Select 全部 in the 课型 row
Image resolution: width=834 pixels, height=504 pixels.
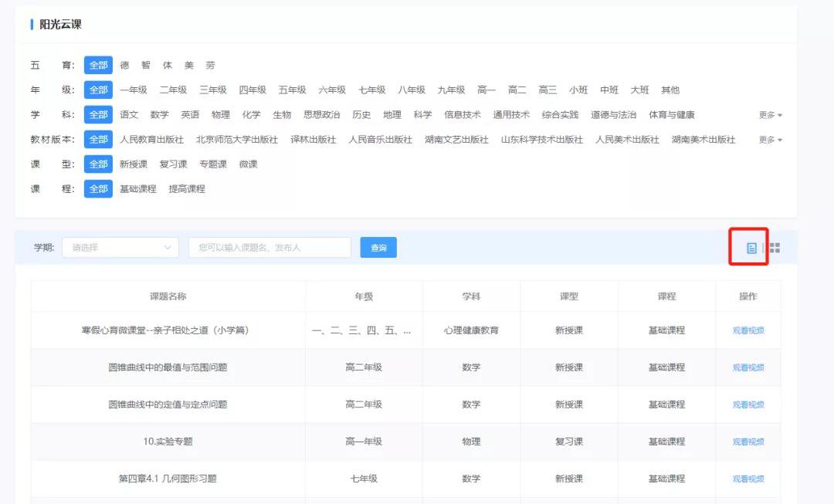(x=98, y=164)
